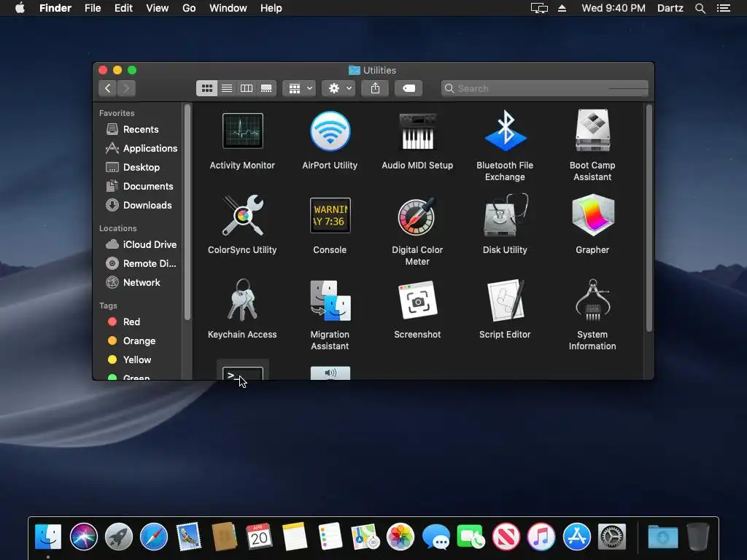747x560 pixels.
Task: Open Keychain Access icon
Action: pyautogui.click(x=242, y=300)
